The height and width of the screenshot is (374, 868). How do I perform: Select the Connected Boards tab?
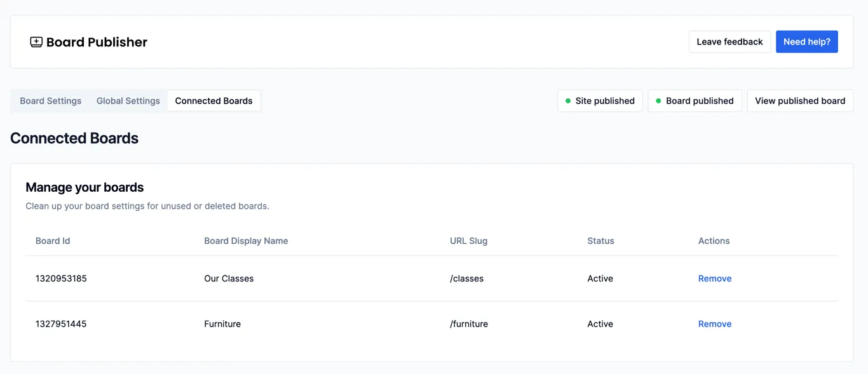click(x=214, y=101)
